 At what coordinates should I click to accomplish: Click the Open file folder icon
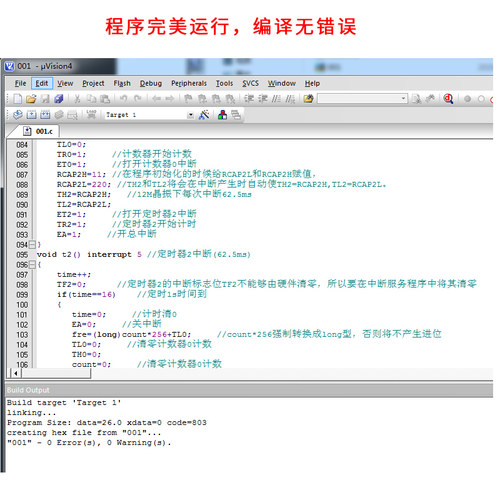click(31, 99)
